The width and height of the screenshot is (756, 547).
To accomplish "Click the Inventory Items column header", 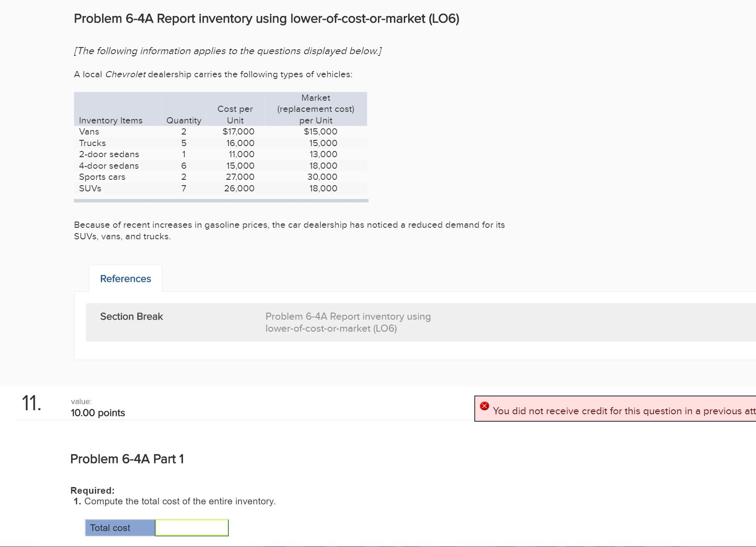I will (x=111, y=120).
